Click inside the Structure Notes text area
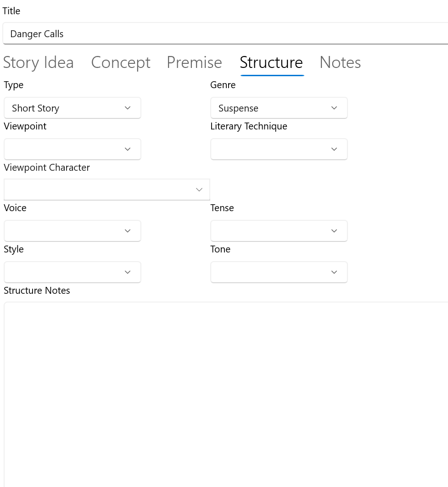 (x=226, y=394)
